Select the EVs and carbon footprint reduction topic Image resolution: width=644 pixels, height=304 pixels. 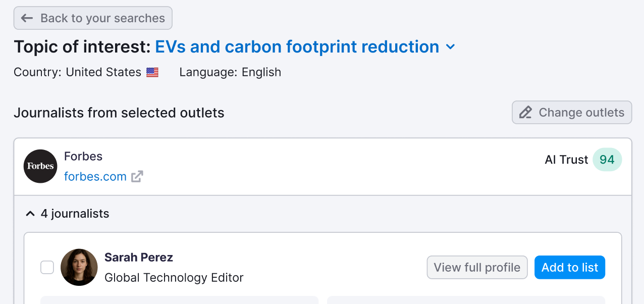[297, 47]
